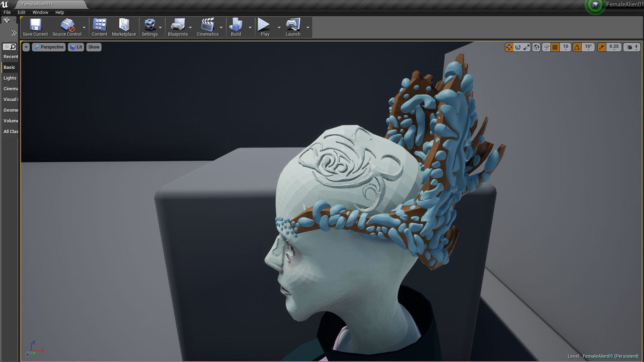Click the camera speed icon
Viewport: 644px width, 362px height.
coord(629,47)
